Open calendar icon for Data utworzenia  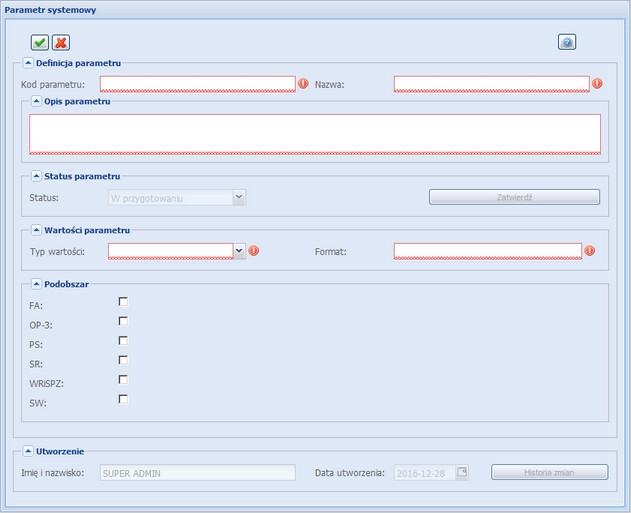coord(462,472)
